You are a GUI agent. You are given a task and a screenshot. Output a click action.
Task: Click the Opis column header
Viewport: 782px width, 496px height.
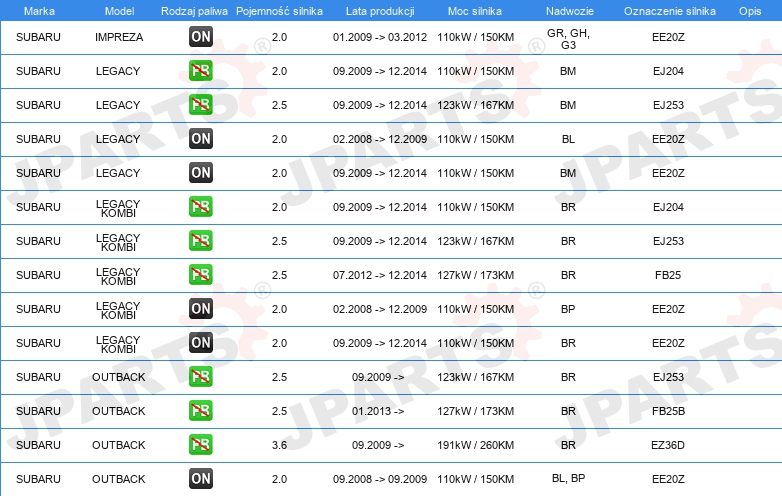click(750, 11)
